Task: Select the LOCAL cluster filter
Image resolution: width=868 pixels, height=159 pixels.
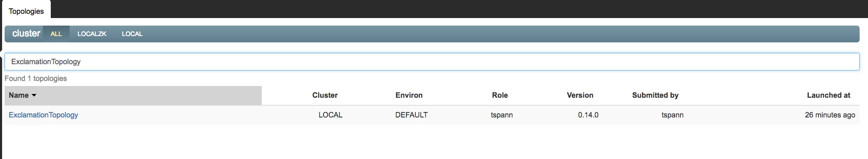Action: pos(132,34)
